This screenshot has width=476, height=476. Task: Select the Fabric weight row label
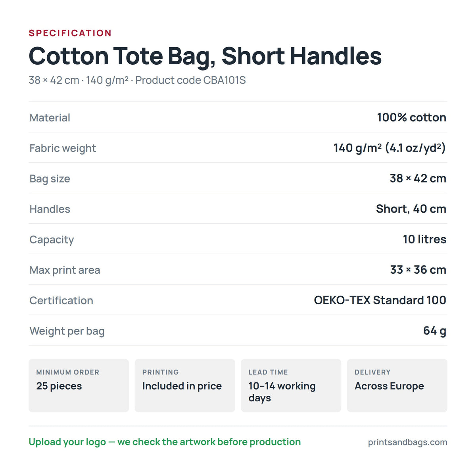[63, 148]
